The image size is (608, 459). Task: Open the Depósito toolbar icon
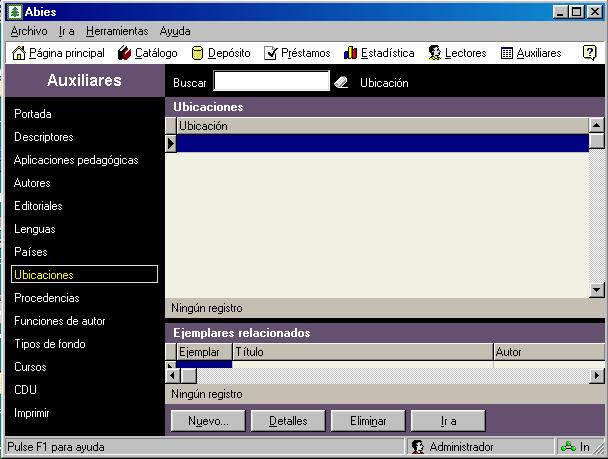pos(197,53)
